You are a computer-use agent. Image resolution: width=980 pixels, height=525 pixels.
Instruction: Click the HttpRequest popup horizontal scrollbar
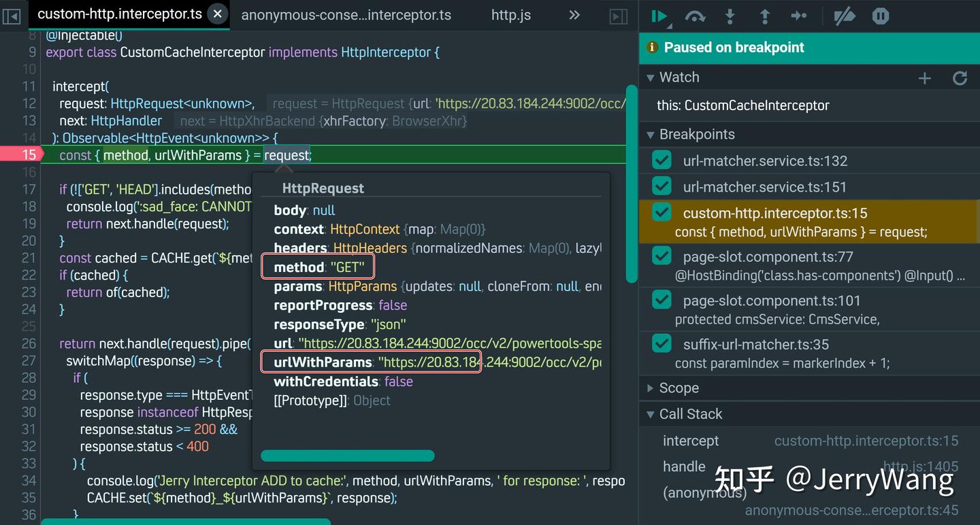point(348,456)
